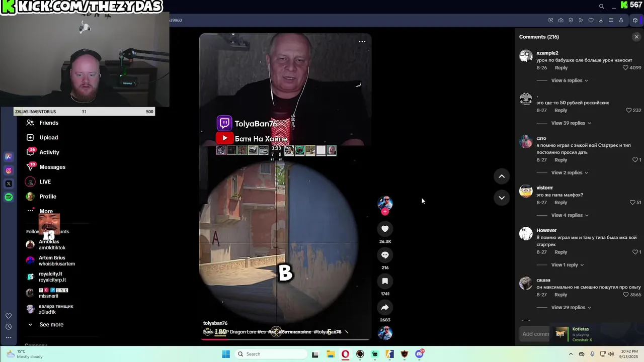Screen dimensions: 644x362
Task: Like the video with the heart button
Action: tap(385, 229)
